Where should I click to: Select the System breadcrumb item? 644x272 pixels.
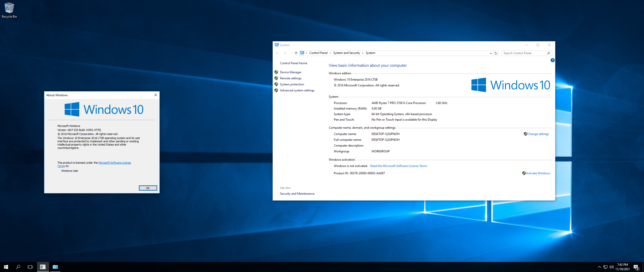click(x=370, y=53)
